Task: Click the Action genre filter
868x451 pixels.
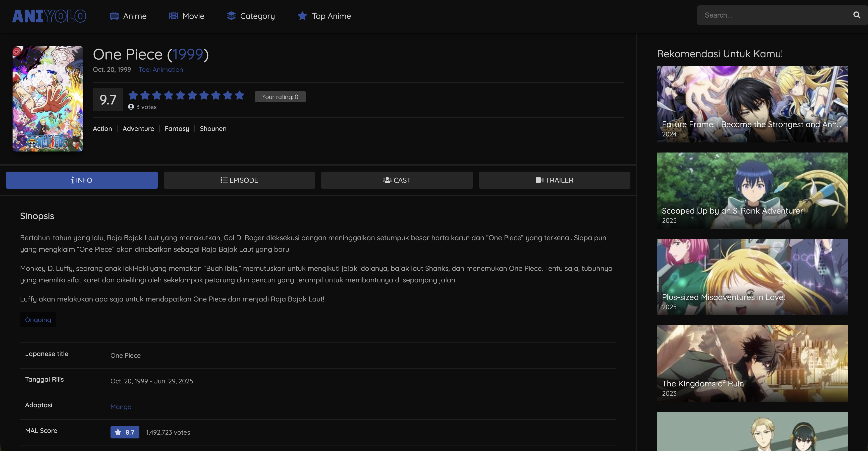Action: click(x=102, y=128)
